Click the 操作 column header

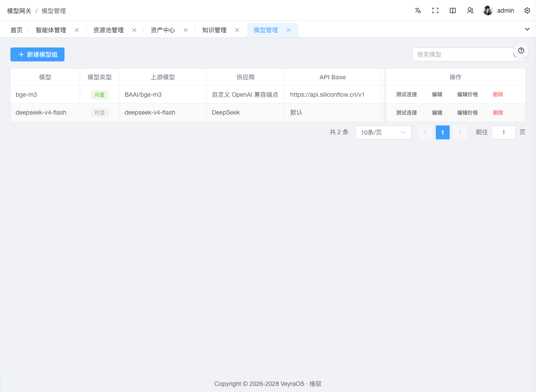(455, 77)
